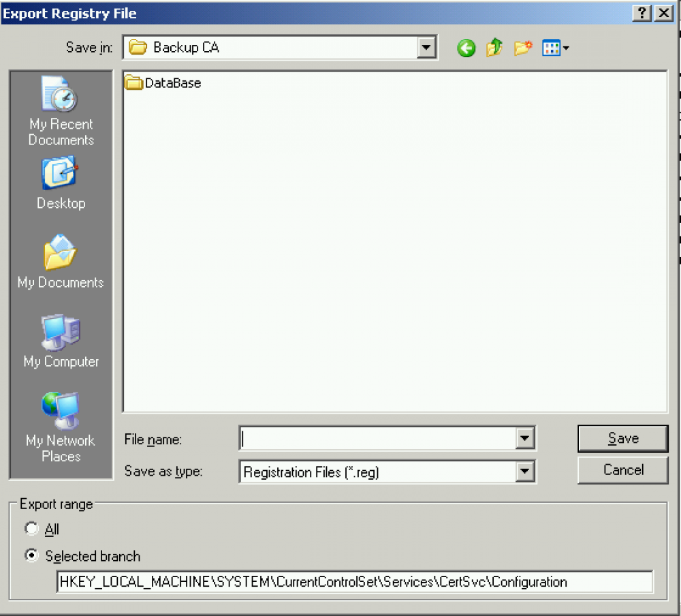Open the Views menu icon
Viewport: 681px width, 616px height.
coord(555,48)
